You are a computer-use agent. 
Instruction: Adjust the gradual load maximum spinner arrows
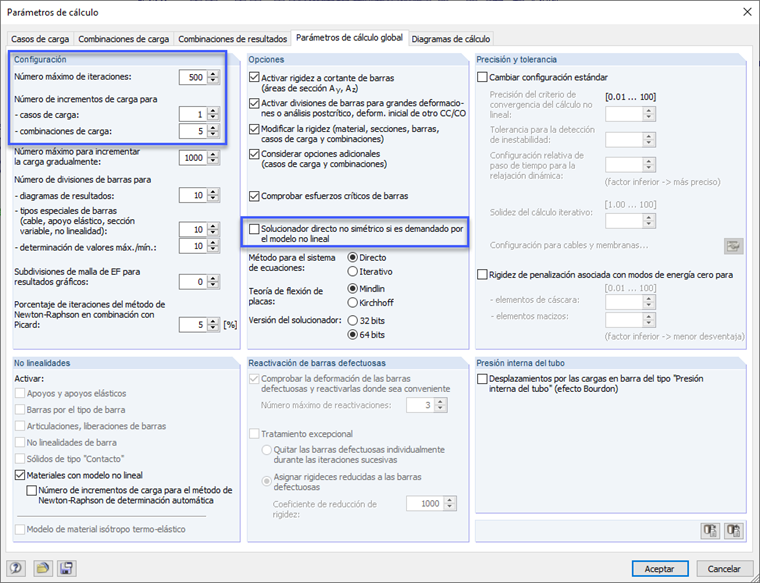213,158
